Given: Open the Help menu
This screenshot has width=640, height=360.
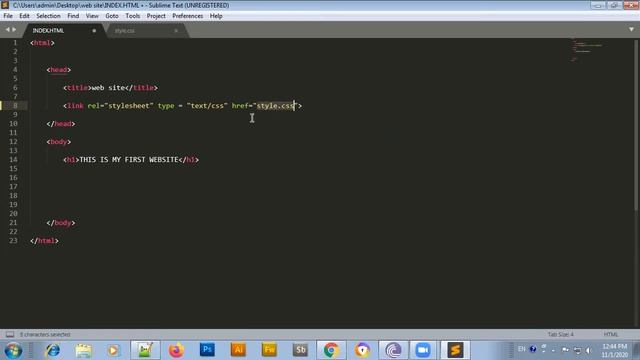Looking at the screenshot, I should [x=216, y=16].
